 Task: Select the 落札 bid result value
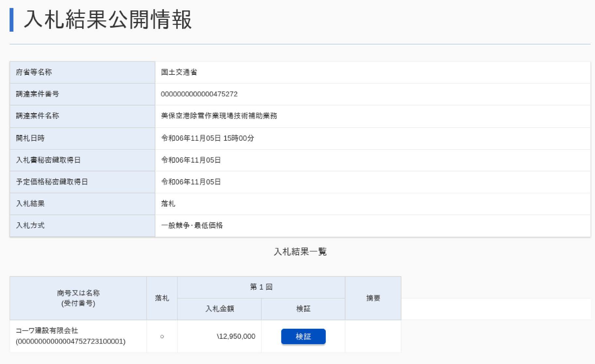(168, 204)
